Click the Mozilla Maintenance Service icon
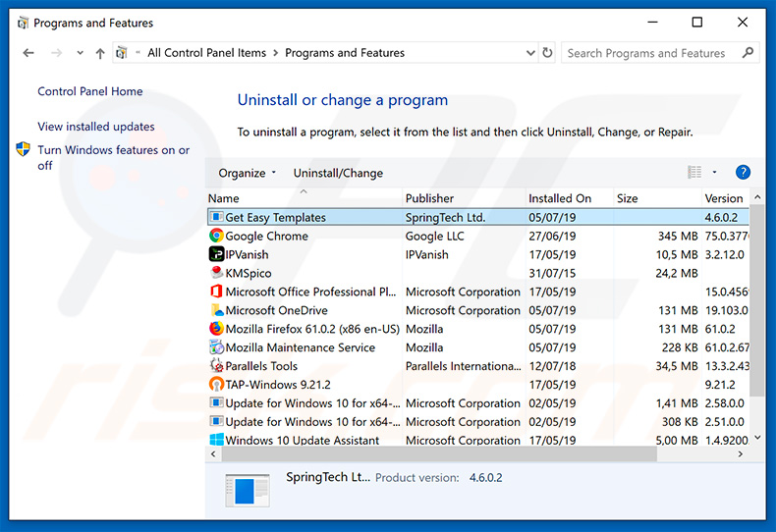 pos(216,347)
